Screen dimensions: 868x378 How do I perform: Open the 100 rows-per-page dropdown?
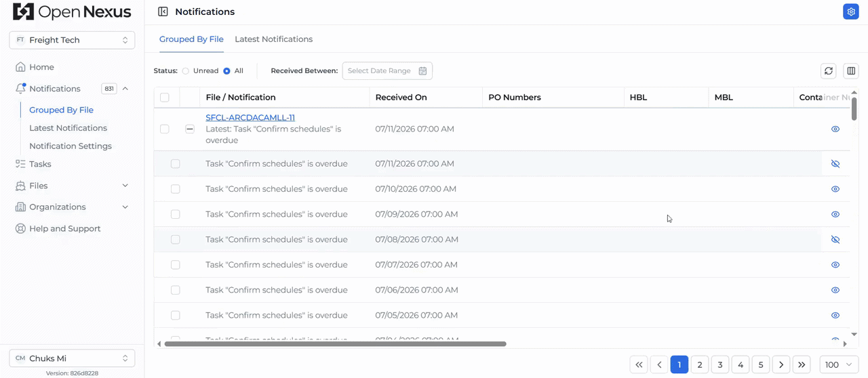840,364
